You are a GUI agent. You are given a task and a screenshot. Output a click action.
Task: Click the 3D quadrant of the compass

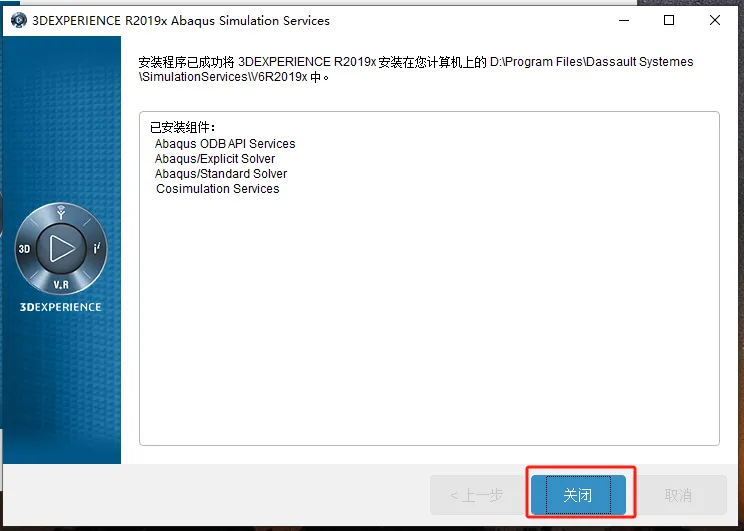[x=24, y=249]
